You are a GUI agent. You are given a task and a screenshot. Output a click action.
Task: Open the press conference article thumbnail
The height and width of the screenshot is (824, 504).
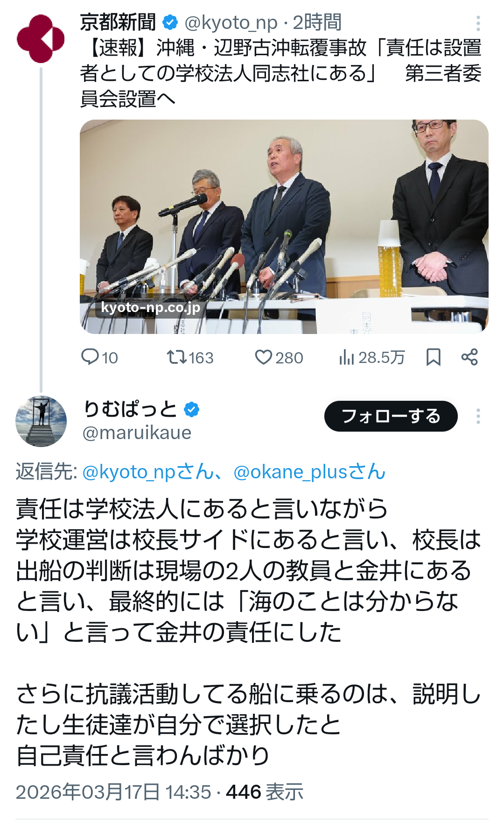point(284,227)
